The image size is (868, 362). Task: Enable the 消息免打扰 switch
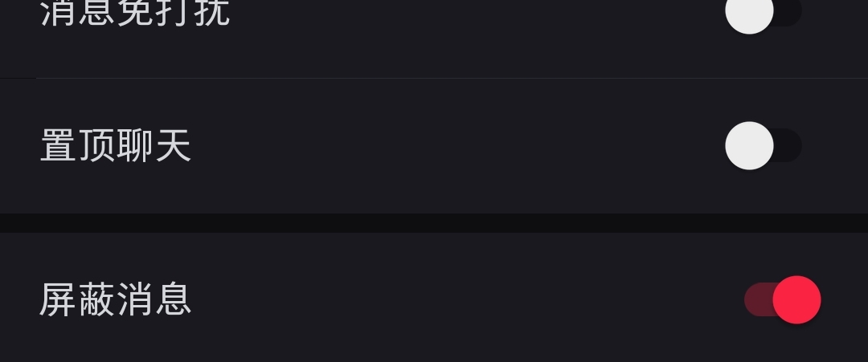click(763, 12)
